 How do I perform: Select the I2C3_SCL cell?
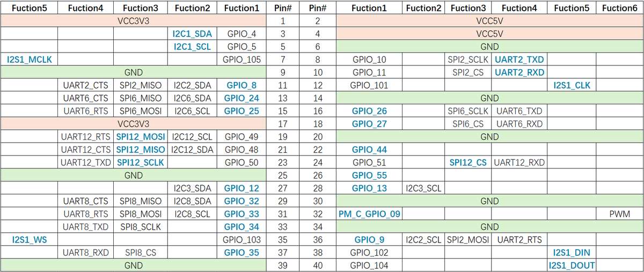pyautogui.click(x=423, y=188)
